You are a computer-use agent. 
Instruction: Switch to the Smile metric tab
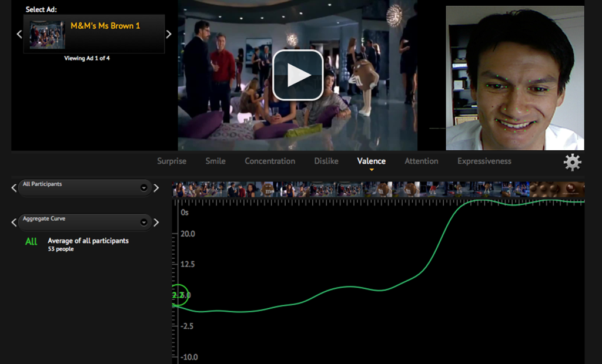pos(215,161)
